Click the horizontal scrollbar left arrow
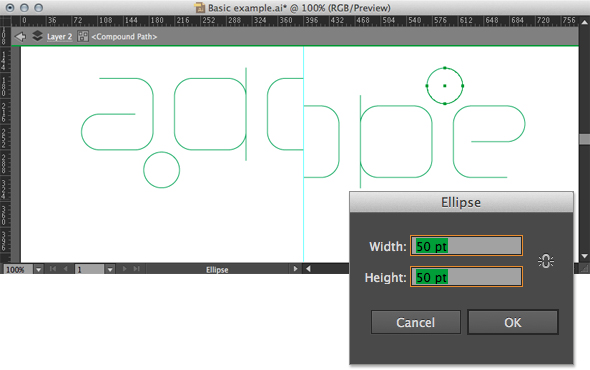 pos(308,269)
